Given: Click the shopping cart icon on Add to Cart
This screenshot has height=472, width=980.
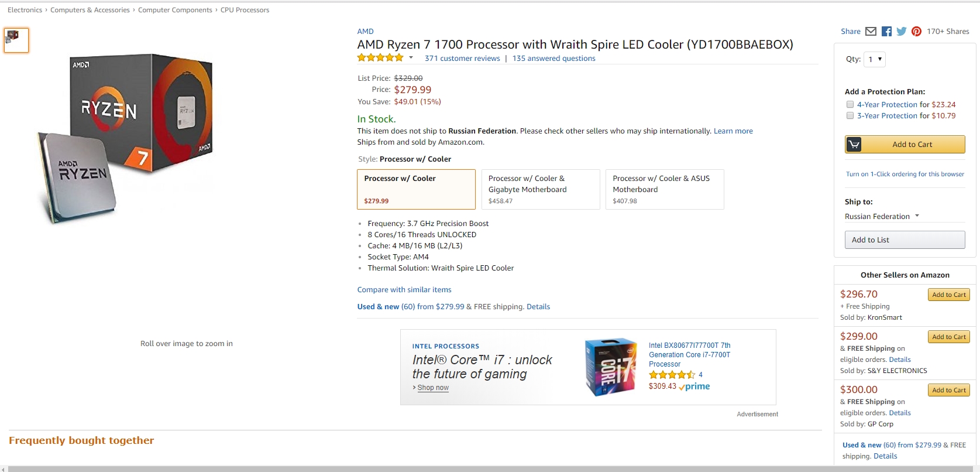Looking at the screenshot, I should (854, 145).
